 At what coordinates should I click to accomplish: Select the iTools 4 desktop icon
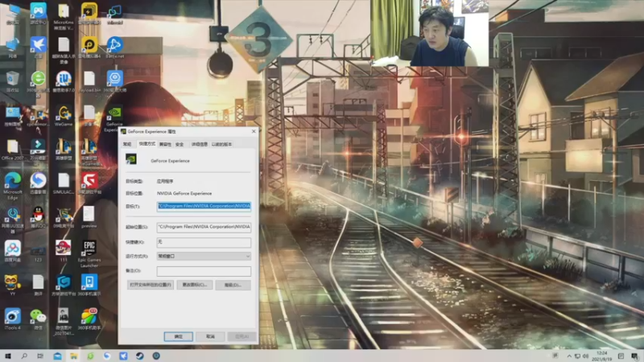(13, 319)
